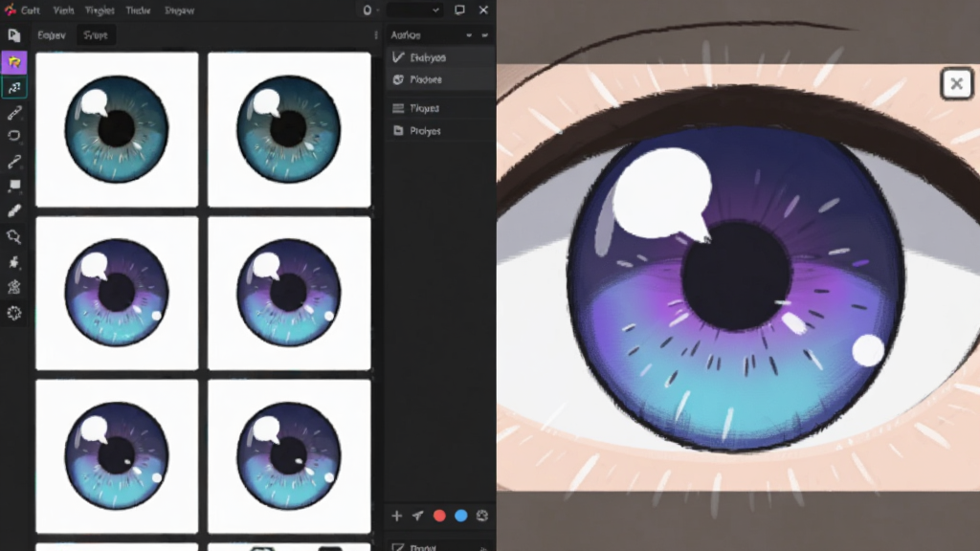Pick the blue color dot
This screenshot has width=980, height=551.
pos(460,516)
